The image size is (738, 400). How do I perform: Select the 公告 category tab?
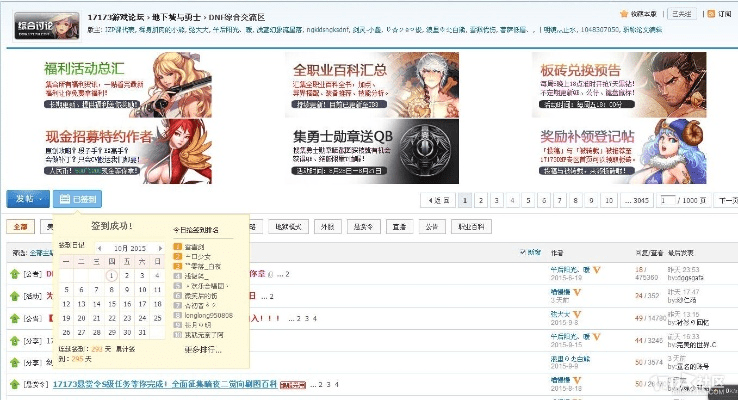(x=432, y=227)
